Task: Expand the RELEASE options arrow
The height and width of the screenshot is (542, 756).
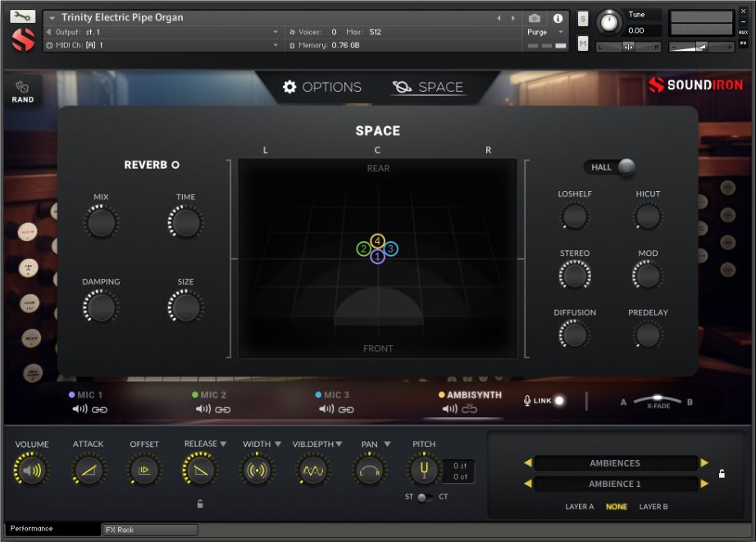Action: pyautogui.click(x=223, y=444)
